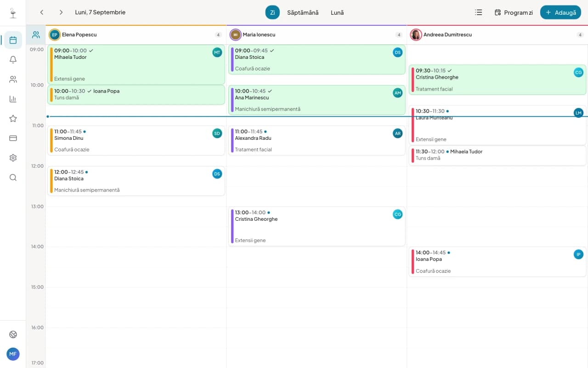588x368 pixels.
Task: Open Mihaela Tudor 11:30 Tuns damă appointment
Action: tap(498, 155)
